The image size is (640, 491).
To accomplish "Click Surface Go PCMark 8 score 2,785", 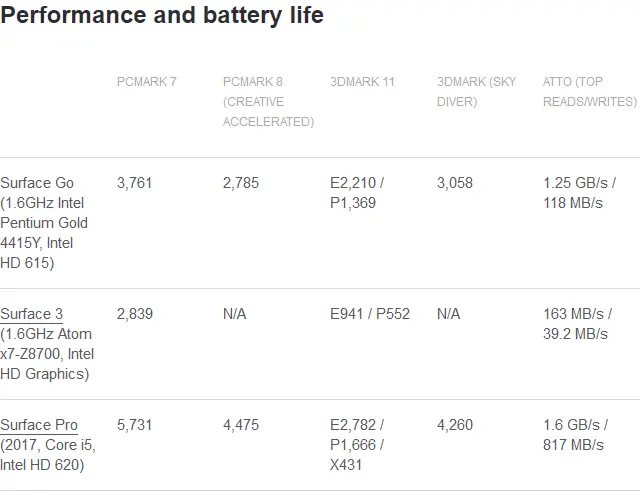I will click(x=241, y=183).
